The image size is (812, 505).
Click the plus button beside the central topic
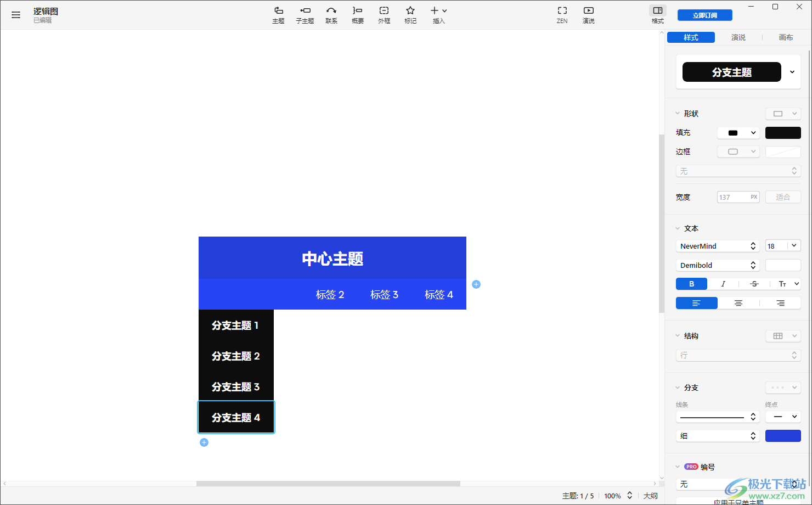coord(476,284)
